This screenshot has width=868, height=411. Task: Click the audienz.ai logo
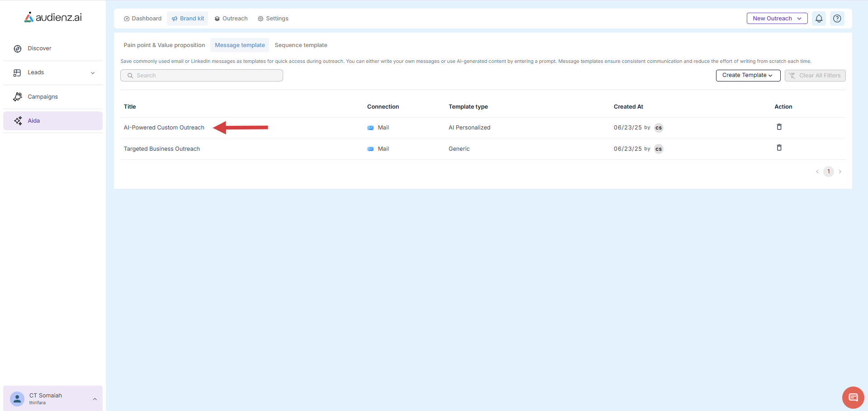point(53,17)
